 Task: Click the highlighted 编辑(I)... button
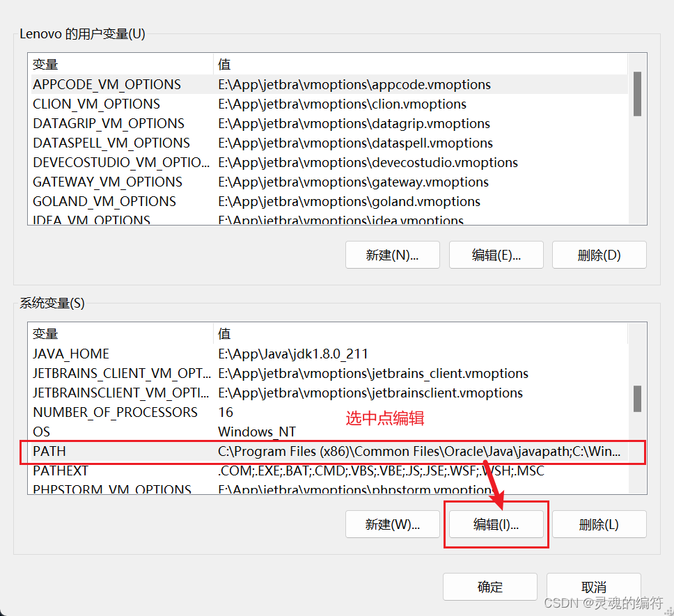coord(496,524)
